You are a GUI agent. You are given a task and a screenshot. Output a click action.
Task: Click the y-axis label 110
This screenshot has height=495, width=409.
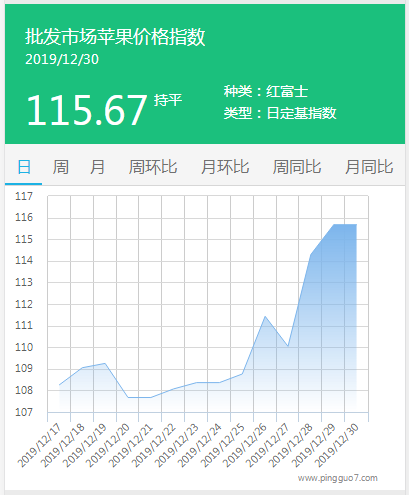point(24,347)
